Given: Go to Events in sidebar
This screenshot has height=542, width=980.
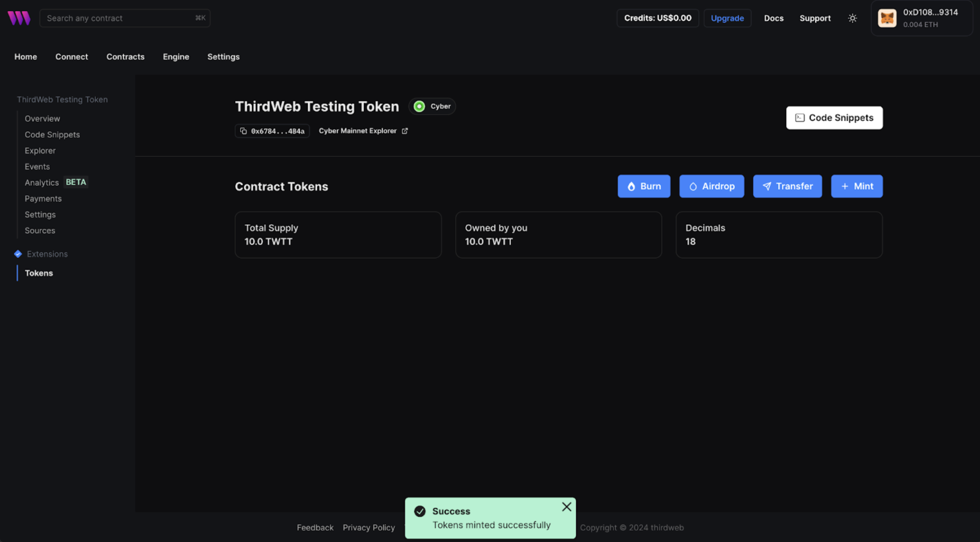Looking at the screenshot, I should pyautogui.click(x=37, y=167).
